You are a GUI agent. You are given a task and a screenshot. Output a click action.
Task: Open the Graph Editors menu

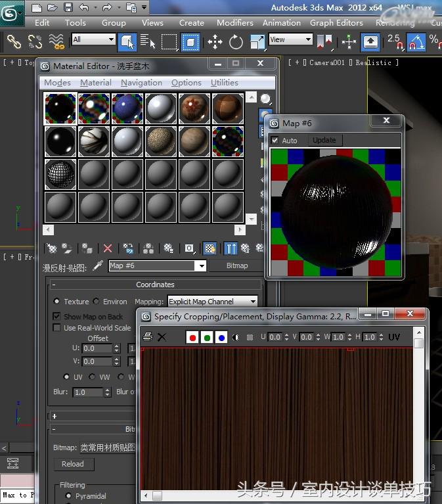tap(336, 23)
